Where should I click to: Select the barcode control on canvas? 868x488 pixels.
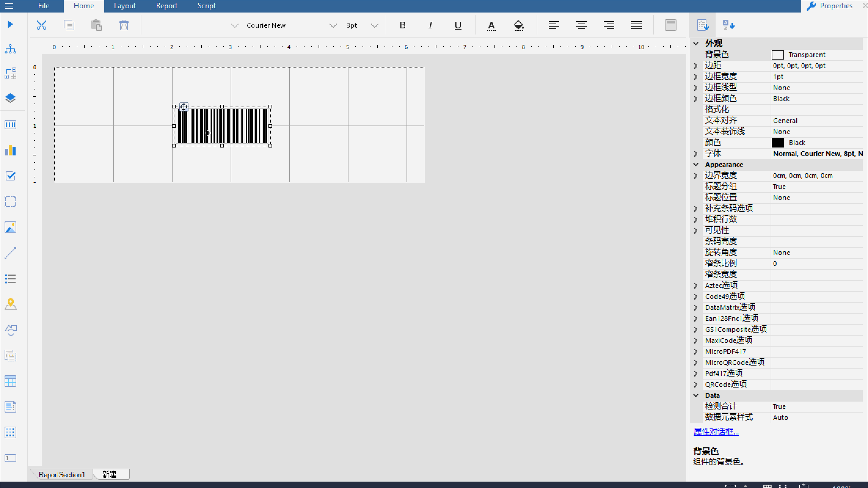pyautogui.click(x=222, y=126)
